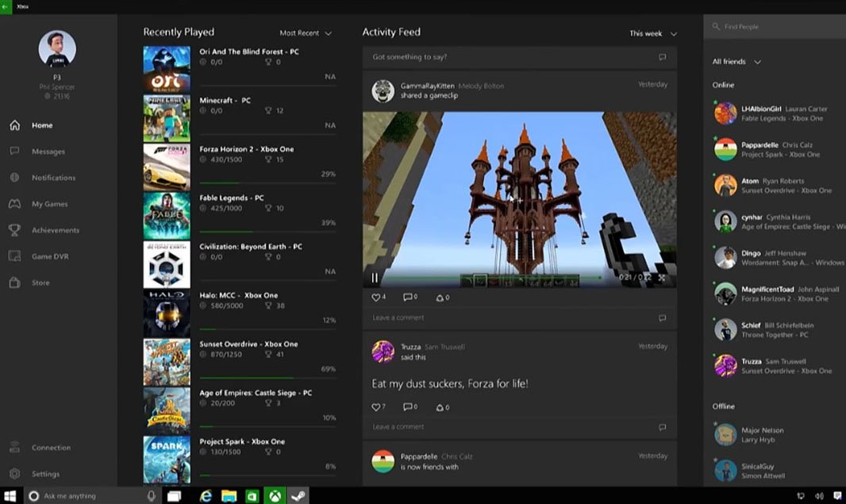Viewport: 846px width, 504px height.
Task: Open friend cynhar (Cynthia Harris)
Action: click(x=777, y=221)
